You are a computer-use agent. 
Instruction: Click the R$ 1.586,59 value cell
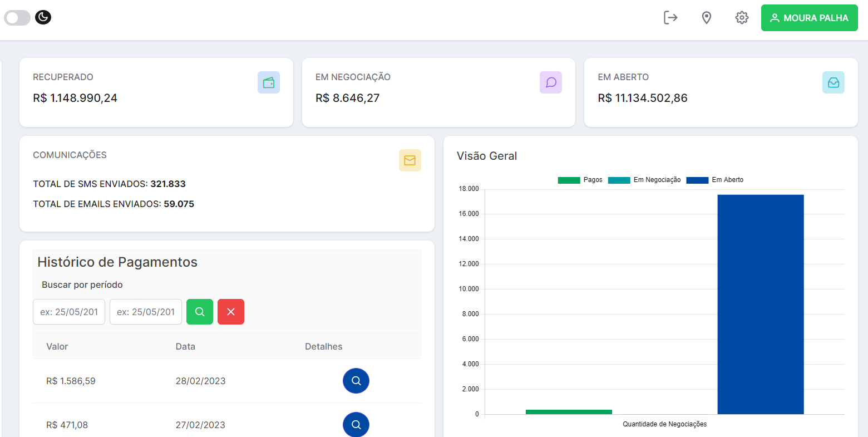71,381
